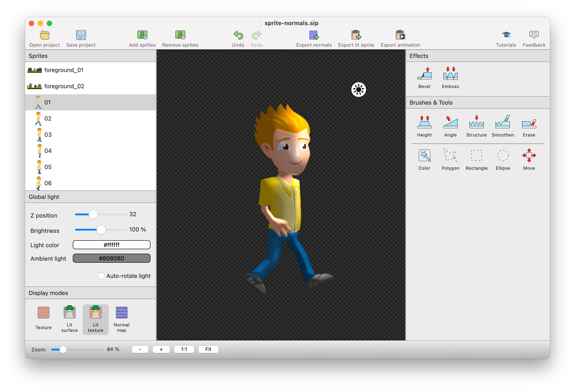The image size is (575, 392).
Task: Click Export normals in the toolbar
Action: point(314,39)
